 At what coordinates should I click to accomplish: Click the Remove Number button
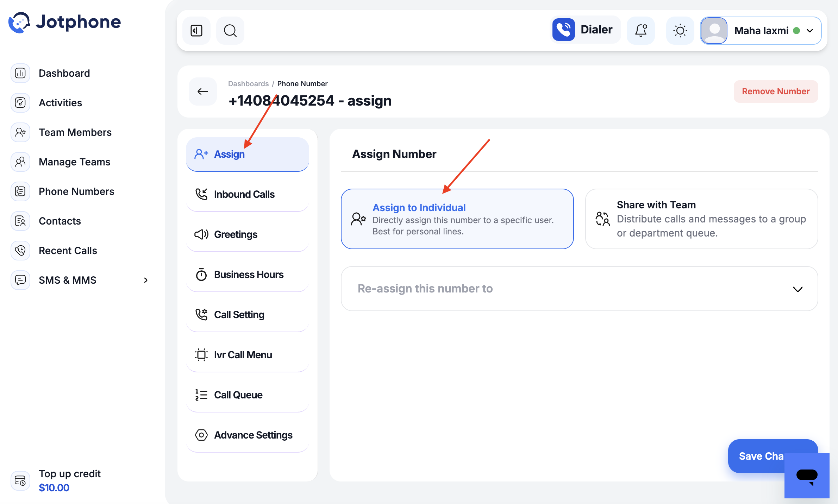(776, 92)
